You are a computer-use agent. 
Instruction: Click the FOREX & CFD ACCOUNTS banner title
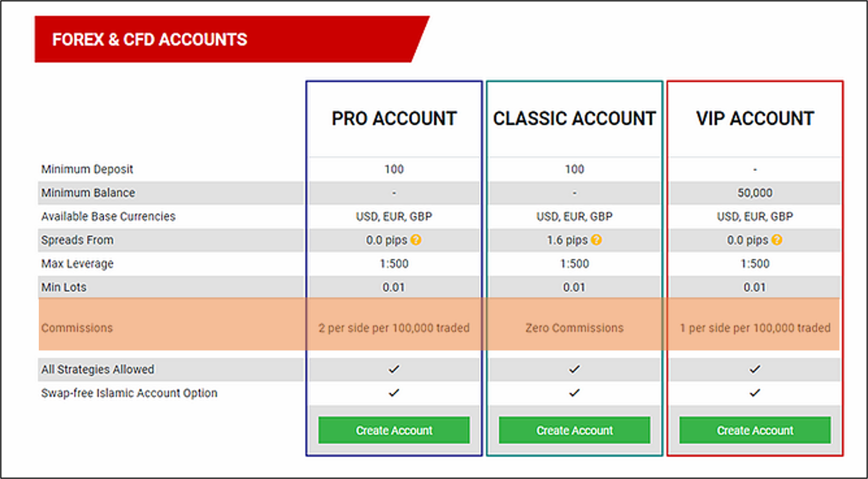point(150,40)
